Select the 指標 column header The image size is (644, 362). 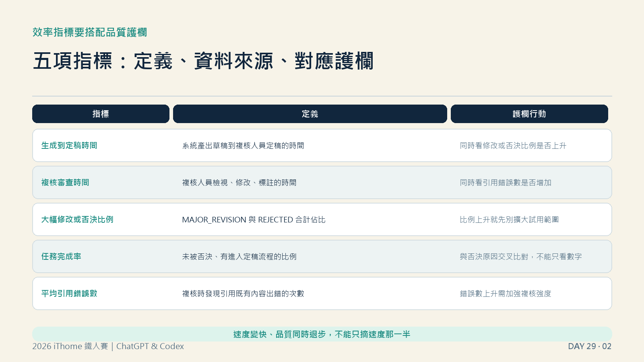tap(101, 114)
